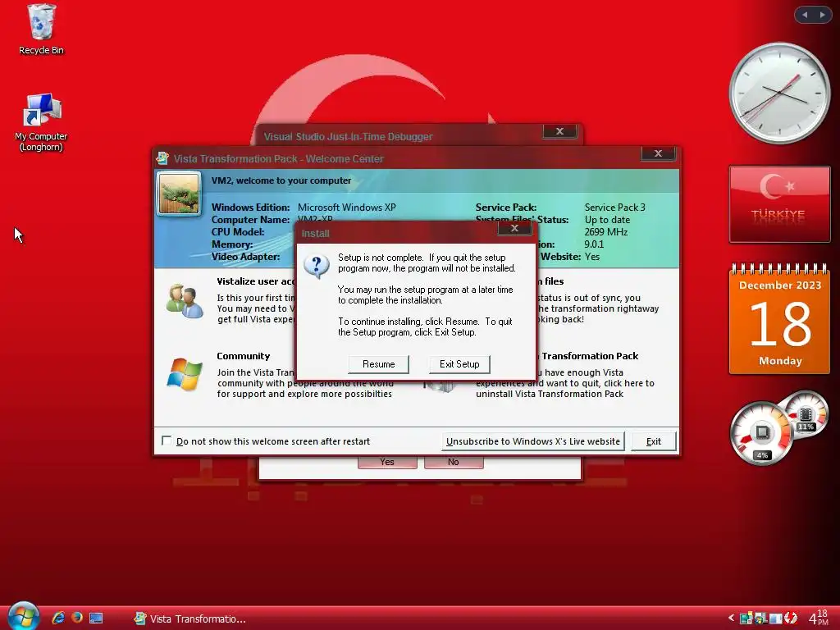Click the Start orb on the taskbar
840x630 pixels.
point(24,616)
